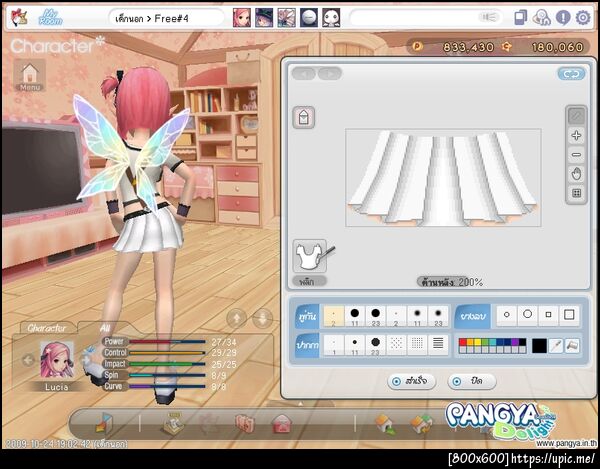Select pen size 23 octagon tip
Viewport: 600px width, 469px height.
coord(376,345)
